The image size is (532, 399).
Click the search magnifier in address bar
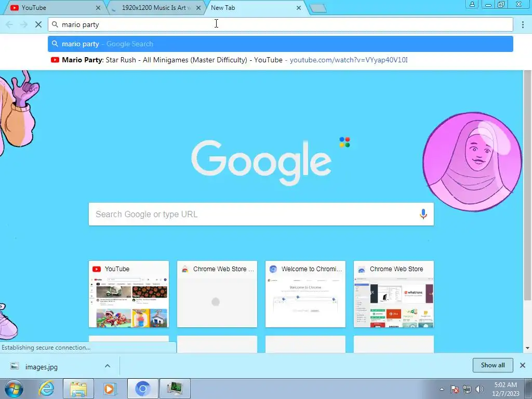click(55, 24)
